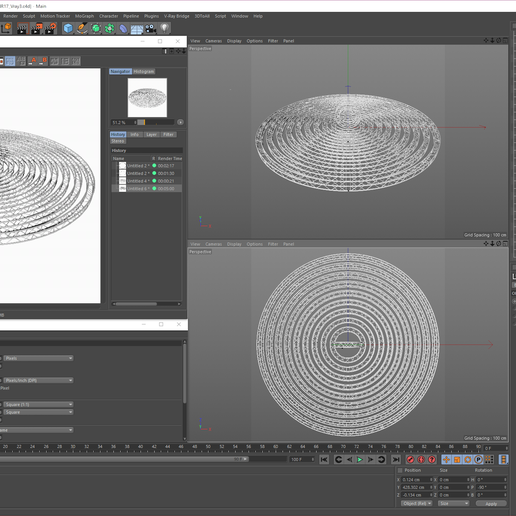516x516 pixels.
Task: Switch to the Navigator tab
Action: pos(120,71)
